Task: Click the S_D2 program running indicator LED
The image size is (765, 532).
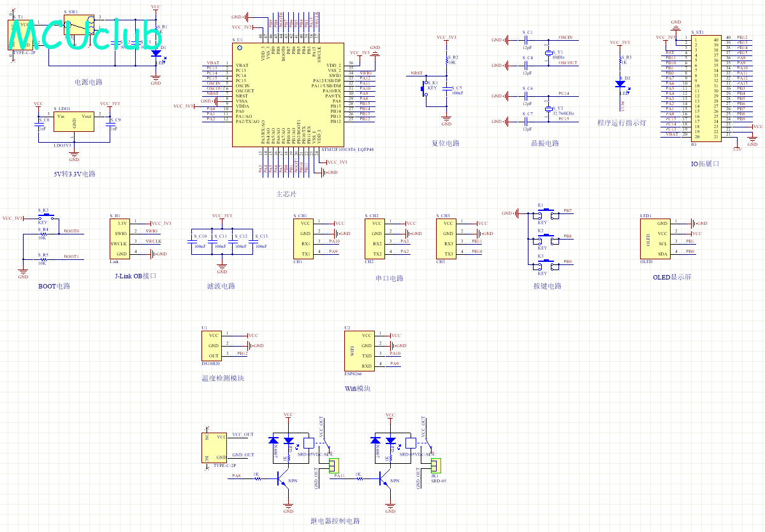Action: tap(620, 84)
